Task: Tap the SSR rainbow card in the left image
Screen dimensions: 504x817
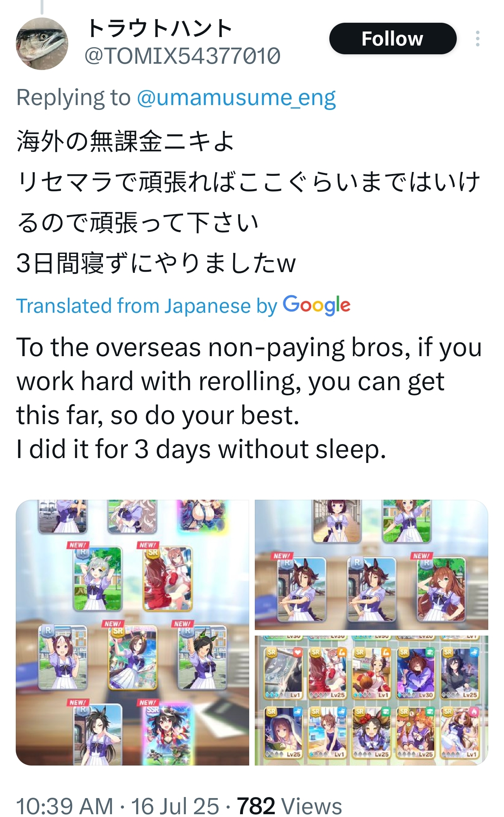Action: [168, 734]
